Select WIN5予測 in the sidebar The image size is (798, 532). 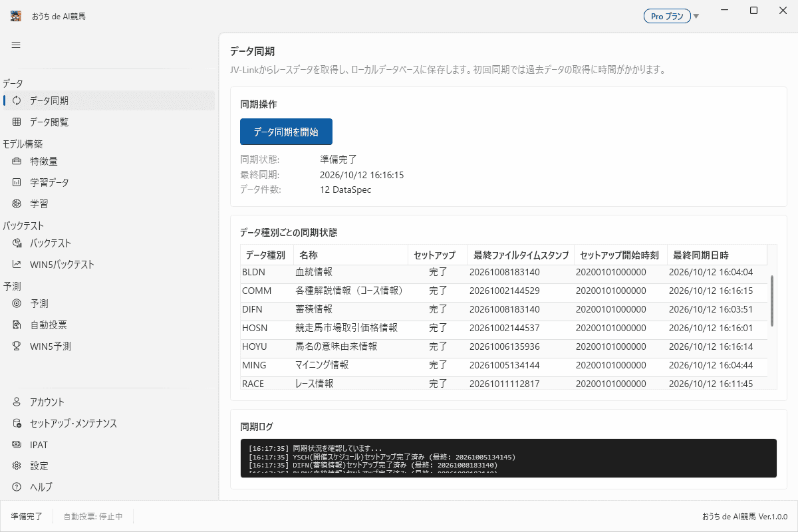[x=108, y=346]
